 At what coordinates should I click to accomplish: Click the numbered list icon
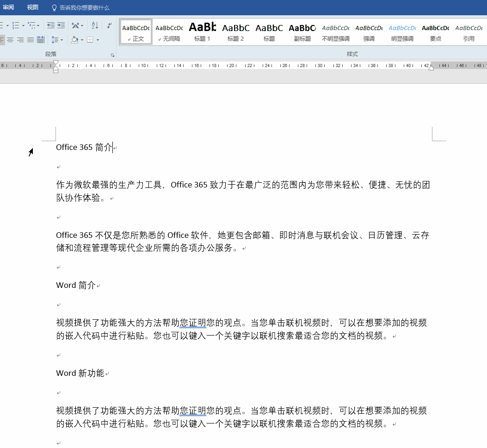(x=16, y=25)
